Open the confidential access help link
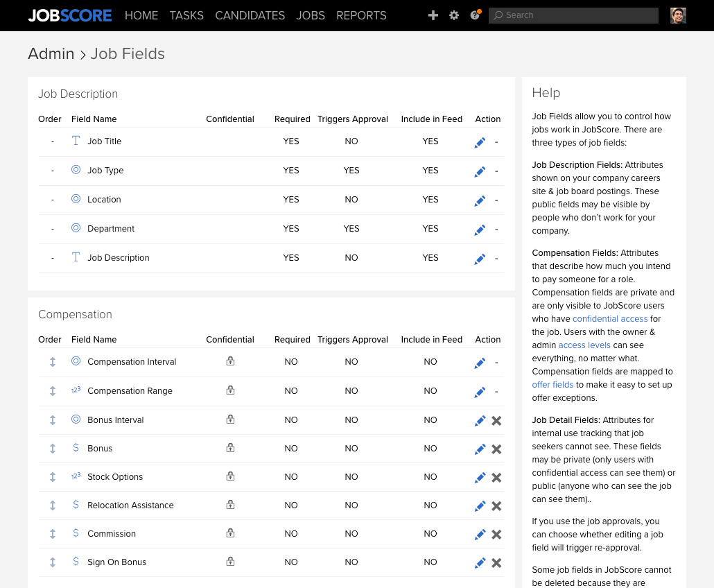714x588 pixels. (x=610, y=319)
